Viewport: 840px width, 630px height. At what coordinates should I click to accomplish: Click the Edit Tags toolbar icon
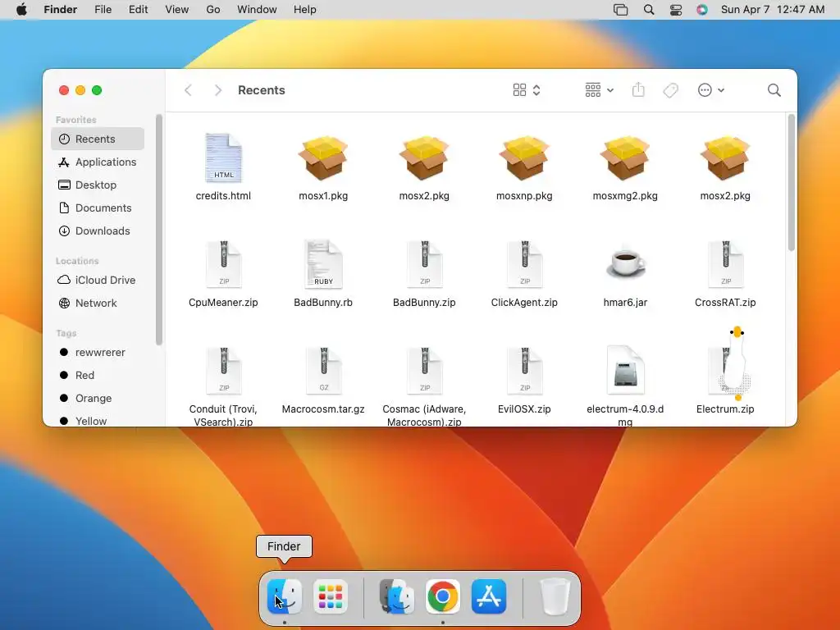[670, 90]
